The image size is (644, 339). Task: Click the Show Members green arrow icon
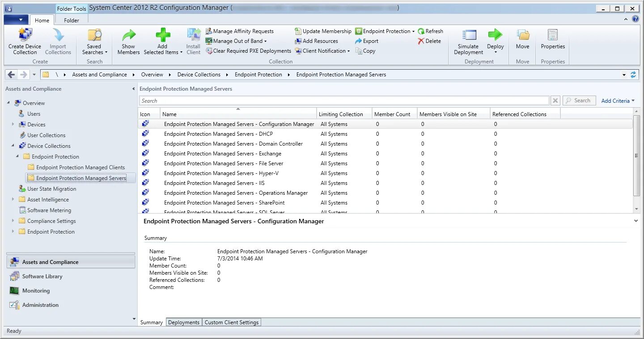(x=129, y=36)
